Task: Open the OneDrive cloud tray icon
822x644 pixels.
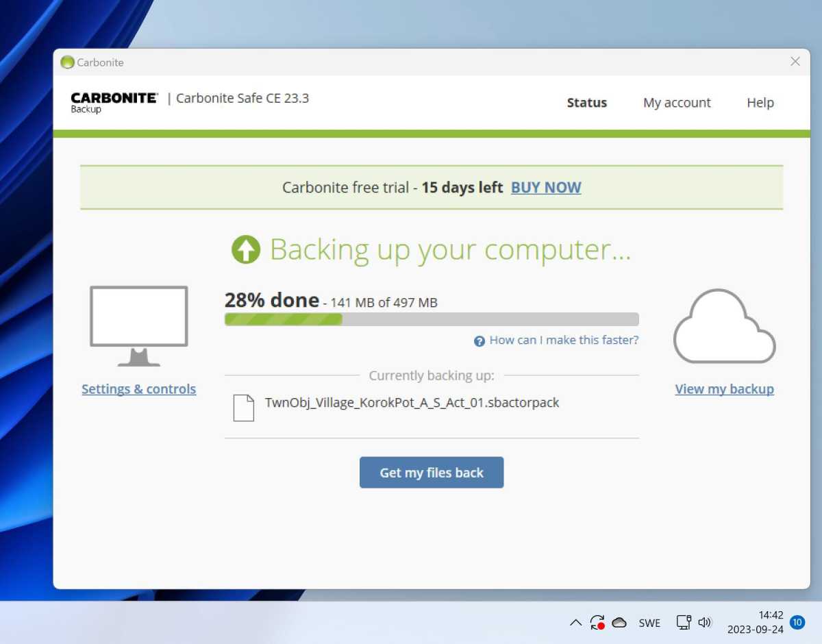Action: pos(619,622)
